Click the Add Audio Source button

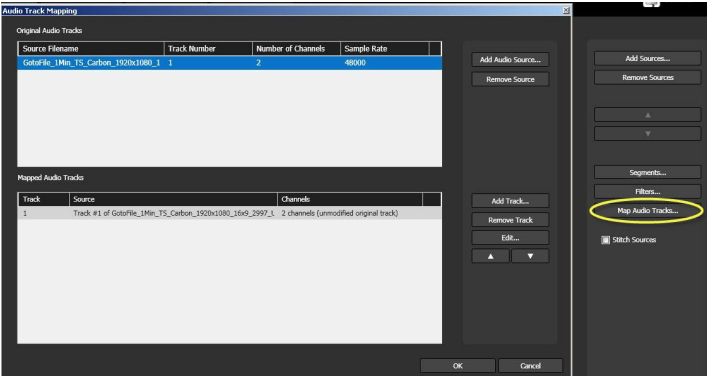point(510,60)
